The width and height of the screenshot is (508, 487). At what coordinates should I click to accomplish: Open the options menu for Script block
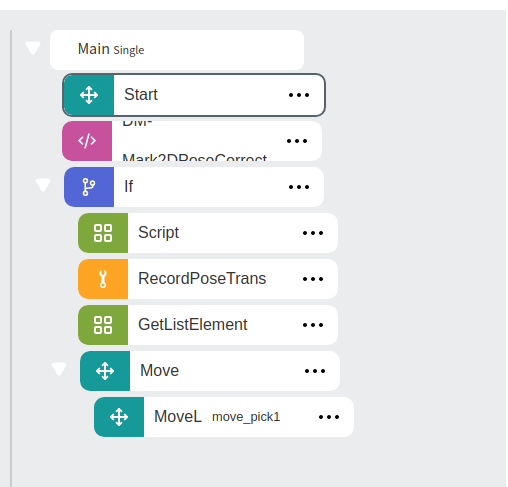pyautogui.click(x=313, y=233)
